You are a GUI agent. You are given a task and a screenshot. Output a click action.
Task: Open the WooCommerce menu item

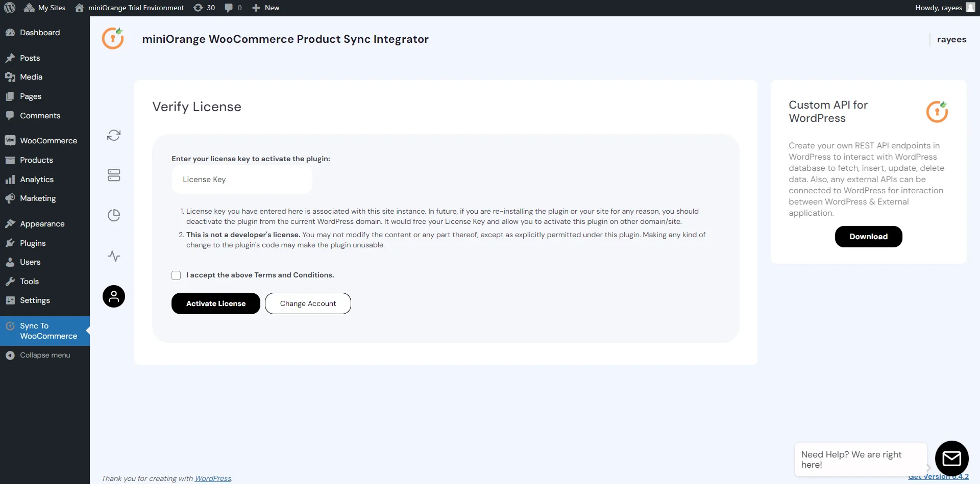(x=45, y=141)
